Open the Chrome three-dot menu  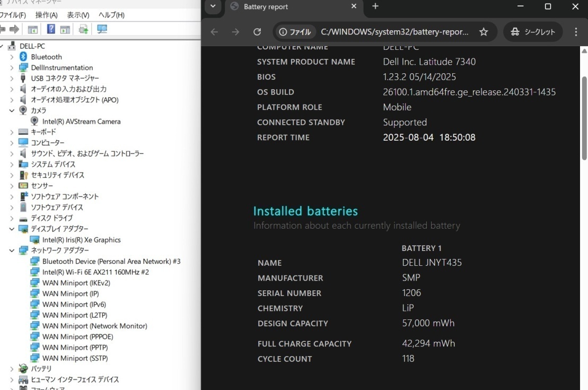click(x=576, y=32)
